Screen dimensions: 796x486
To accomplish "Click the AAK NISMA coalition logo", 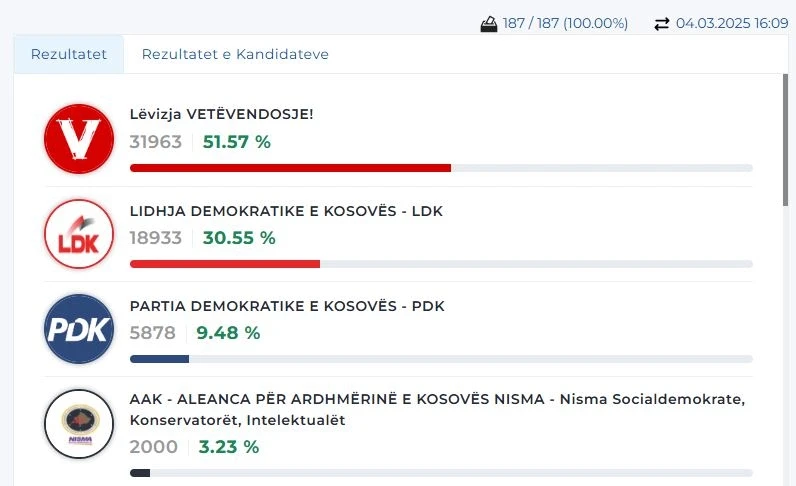I will coord(79,424).
